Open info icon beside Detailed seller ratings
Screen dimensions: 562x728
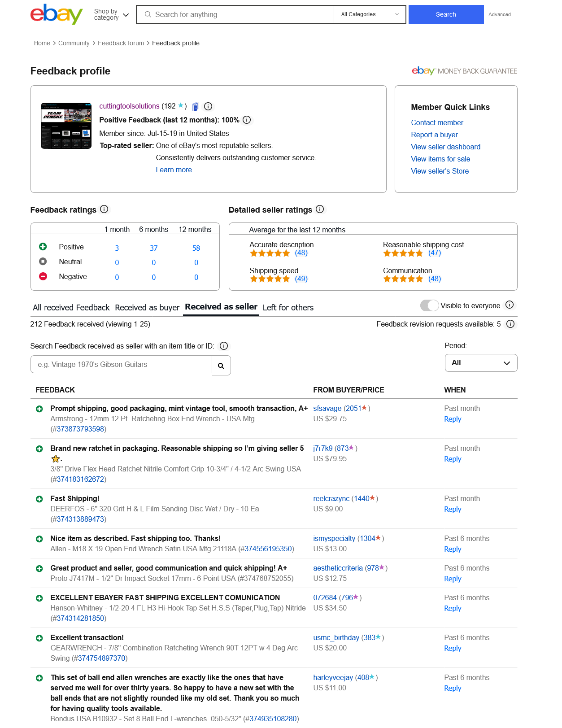click(320, 209)
